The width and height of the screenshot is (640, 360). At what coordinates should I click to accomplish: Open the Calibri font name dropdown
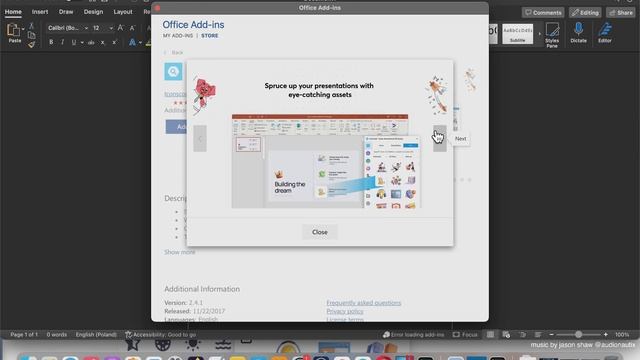[86, 28]
